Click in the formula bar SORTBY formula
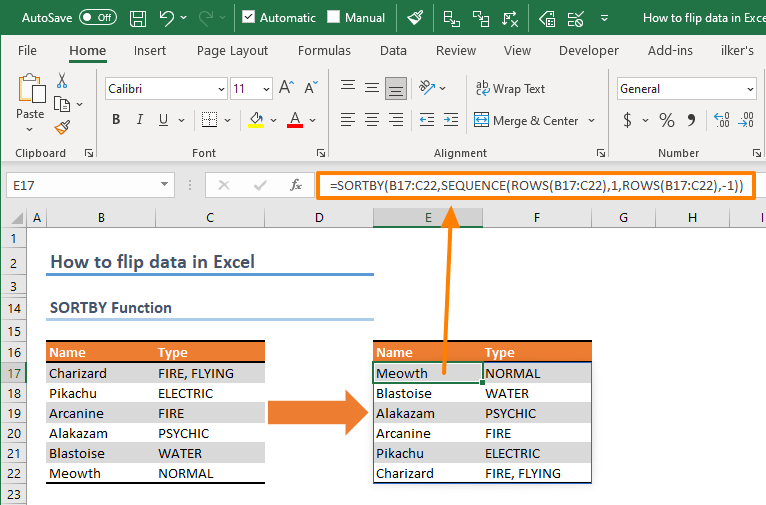Screen dimensions: 766x505 [x=536, y=186]
